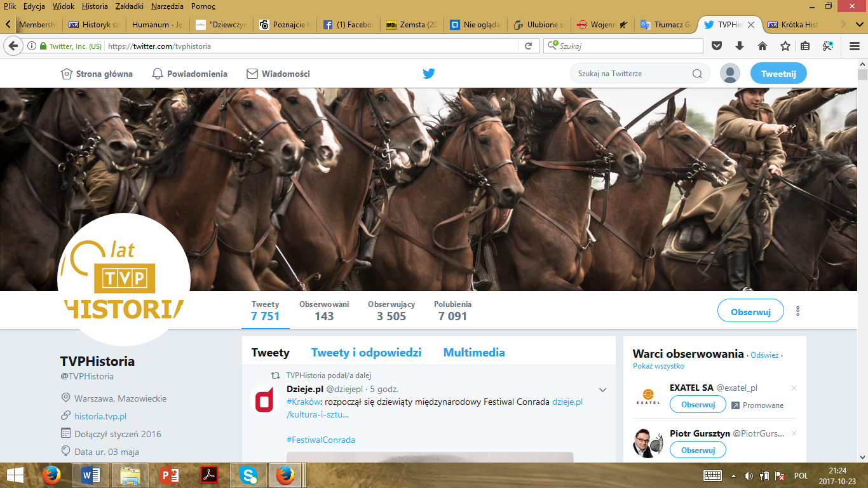Image resolution: width=868 pixels, height=488 pixels.
Task: Go to Firefox home page icon
Action: pyautogui.click(x=763, y=46)
